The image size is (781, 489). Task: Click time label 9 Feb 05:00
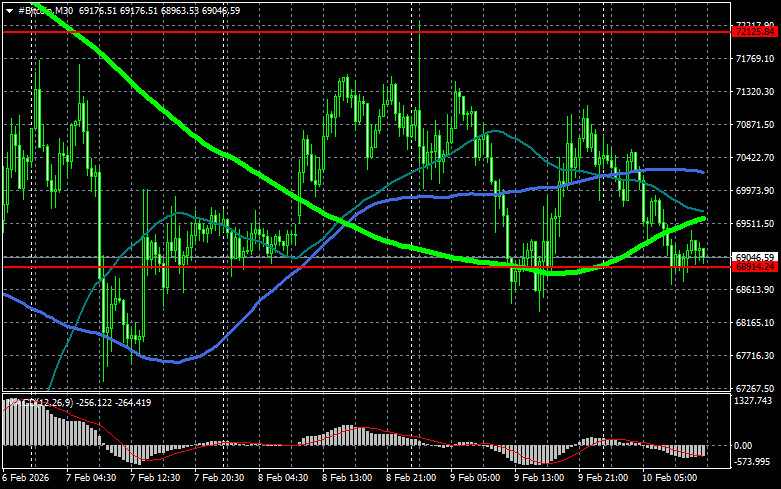pyautogui.click(x=475, y=478)
